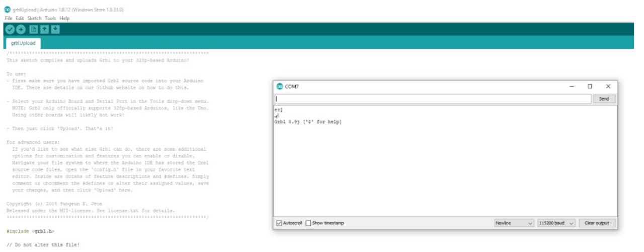644x252 pixels.
Task: Click the Open sketch up-arrow icon
Action: pyautogui.click(x=44, y=29)
